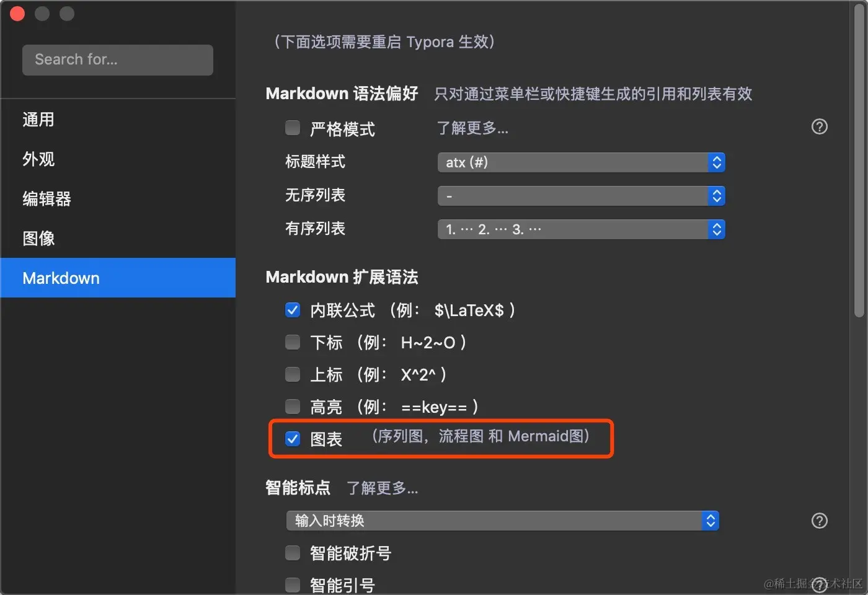Enable the 下标 subscript checkbox

(x=292, y=342)
